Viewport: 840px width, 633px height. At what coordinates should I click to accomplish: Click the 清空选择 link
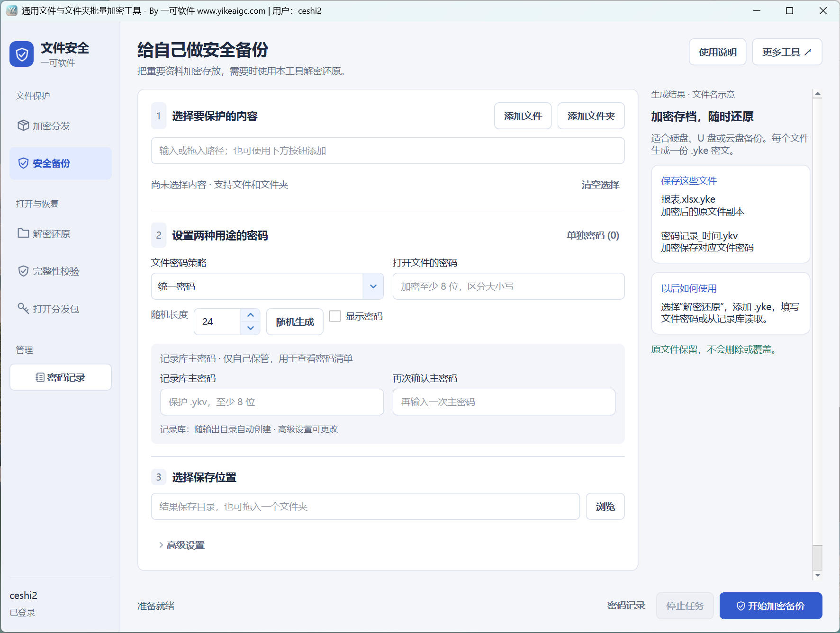point(601,185)
